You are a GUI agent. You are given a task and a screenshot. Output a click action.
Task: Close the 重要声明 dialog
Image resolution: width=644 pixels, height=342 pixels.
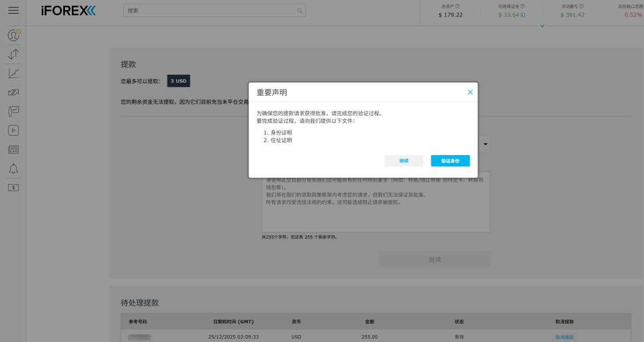(x=470, y=92)
